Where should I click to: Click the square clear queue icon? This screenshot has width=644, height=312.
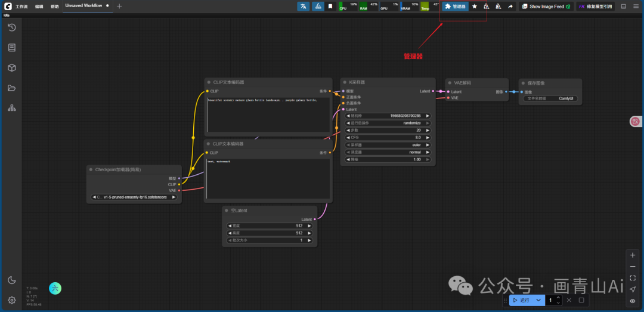pos(581,300)
